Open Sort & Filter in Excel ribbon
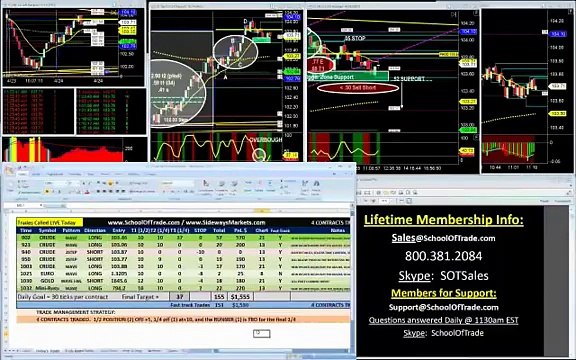This screenshot has width=576, height=360. coord(305,188)
